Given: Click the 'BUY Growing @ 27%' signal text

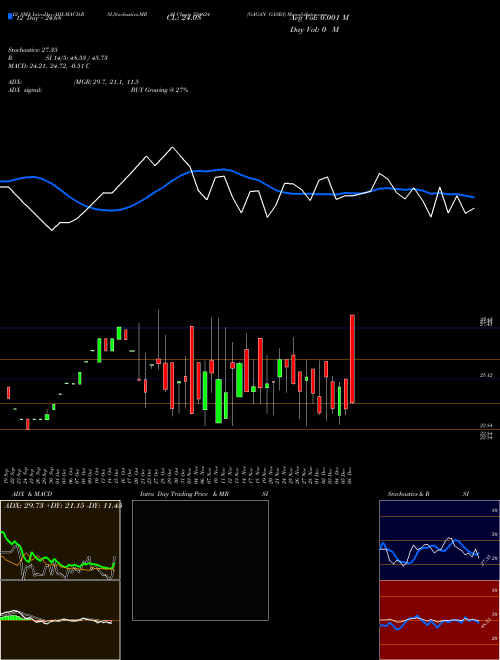Looking at the screenshot, I should 159,90.
